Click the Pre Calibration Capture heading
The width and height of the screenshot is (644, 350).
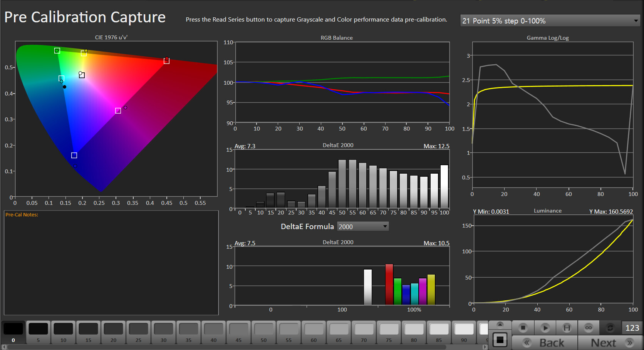(85, 17)
